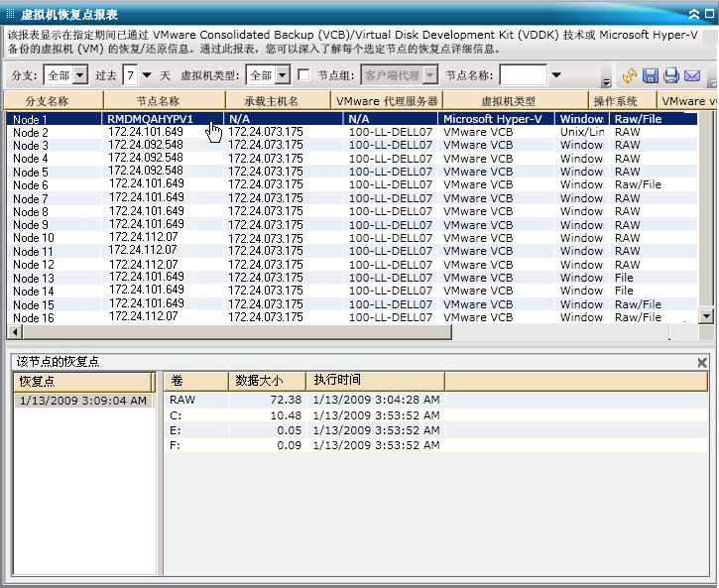Click the refresh report icon
Screen dimensions: 719x588
(x=630, y=76)
